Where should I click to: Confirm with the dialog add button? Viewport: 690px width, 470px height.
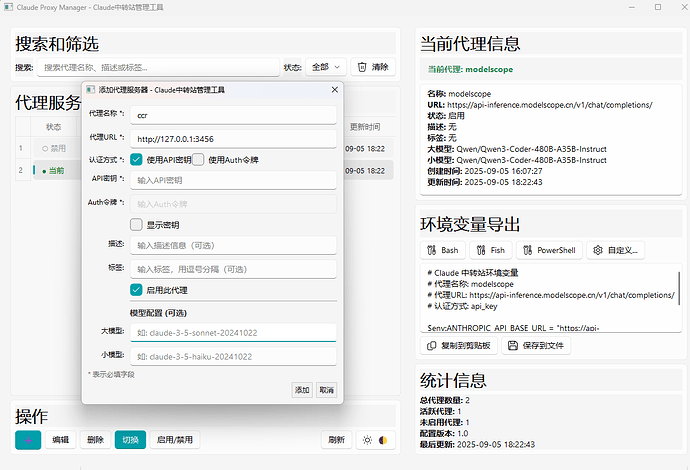click(302, 390)
